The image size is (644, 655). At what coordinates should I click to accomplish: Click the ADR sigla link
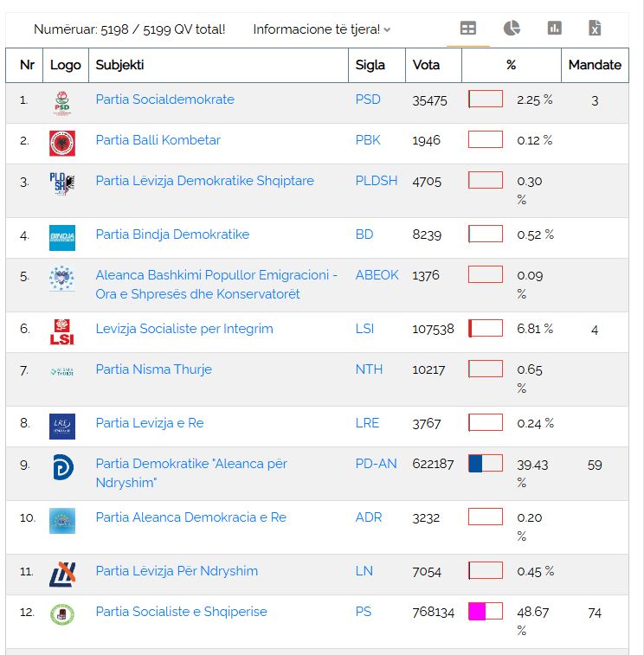(369, 517)
